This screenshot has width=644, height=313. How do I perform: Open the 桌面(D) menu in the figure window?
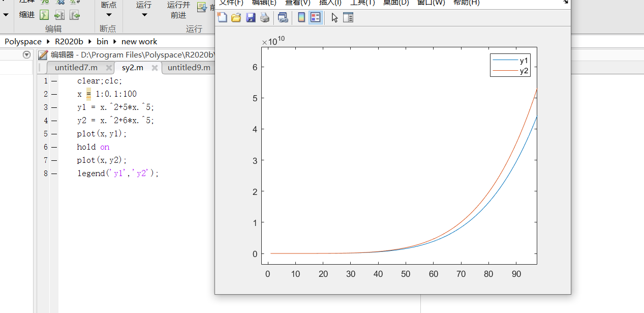pos(396,3)
